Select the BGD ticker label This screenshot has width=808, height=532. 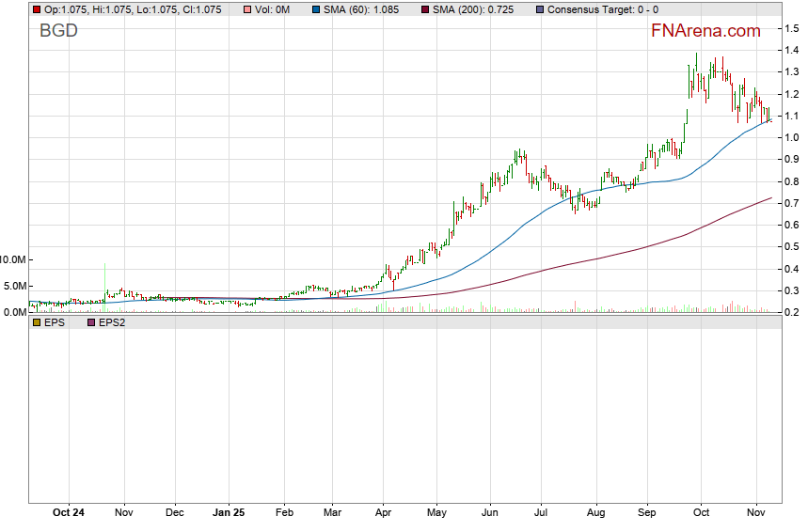(x=58, y=31)
